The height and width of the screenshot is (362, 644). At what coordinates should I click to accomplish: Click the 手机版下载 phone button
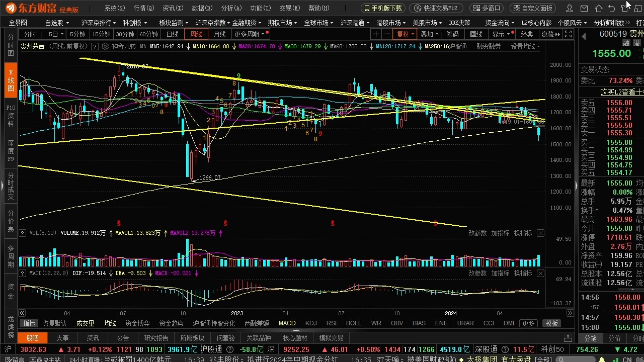[383, 8]
